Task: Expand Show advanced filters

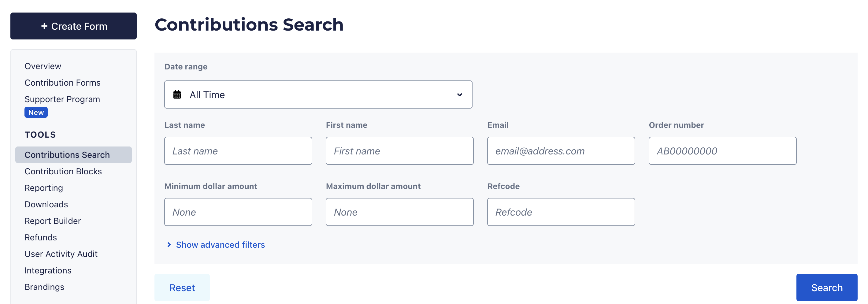Action: click(x=220, y=245)
